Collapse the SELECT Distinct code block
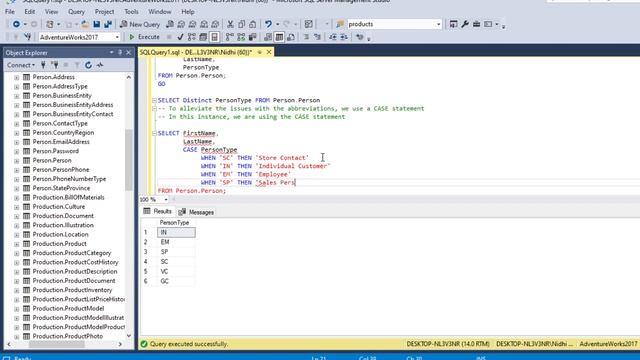640x360 pixels. (x=154, y=100)
